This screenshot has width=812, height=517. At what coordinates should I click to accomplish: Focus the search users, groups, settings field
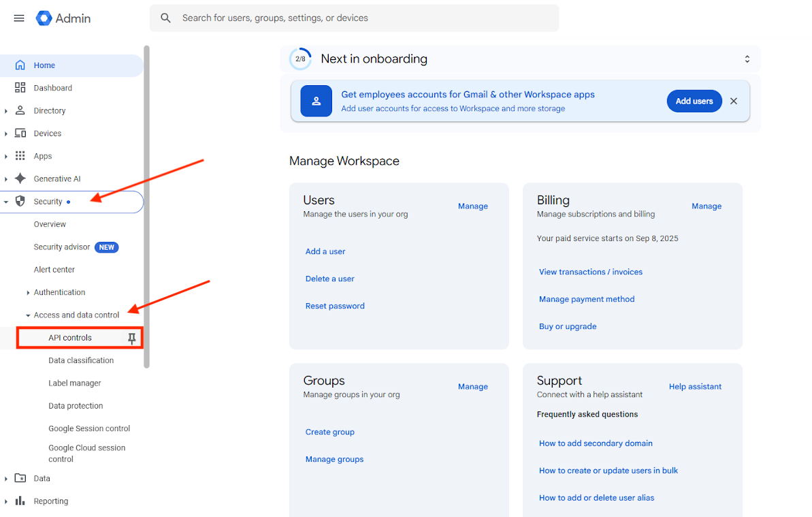click(x=354, y=18)
